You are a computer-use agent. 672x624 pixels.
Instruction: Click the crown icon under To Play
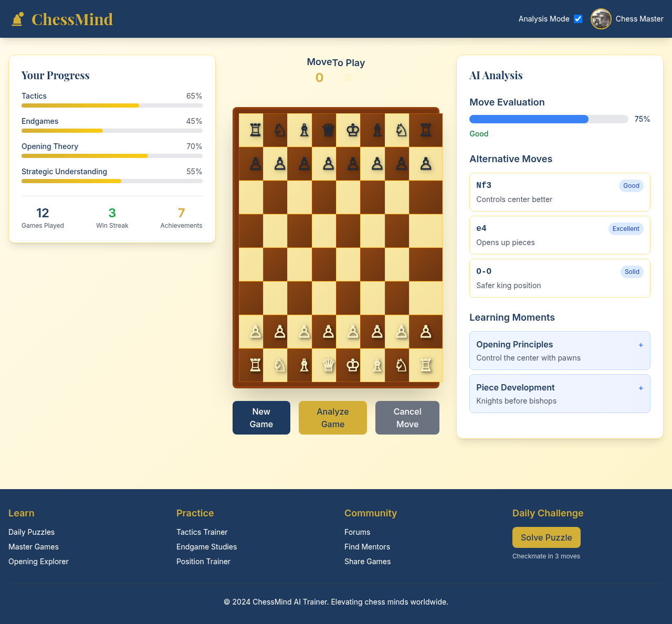[348, 78]
